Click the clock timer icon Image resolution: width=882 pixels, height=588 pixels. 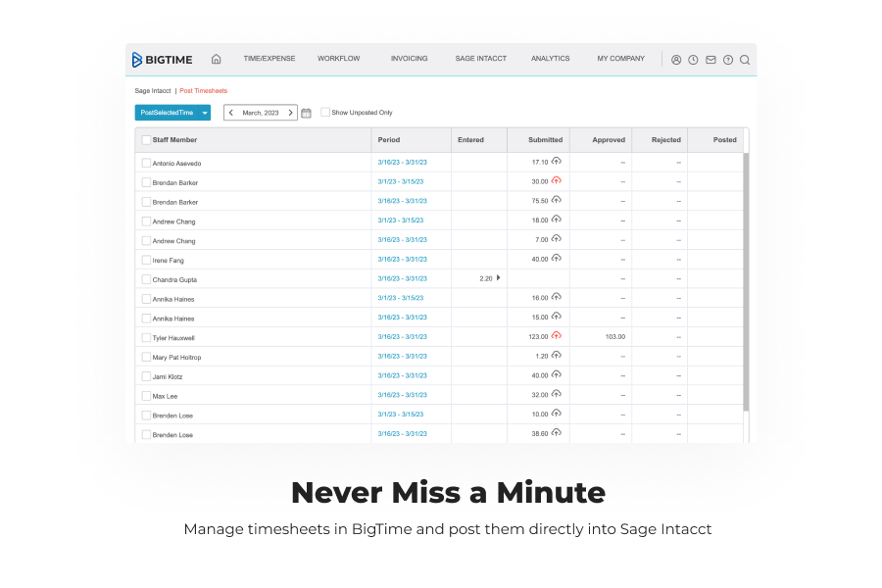(693, 60)
